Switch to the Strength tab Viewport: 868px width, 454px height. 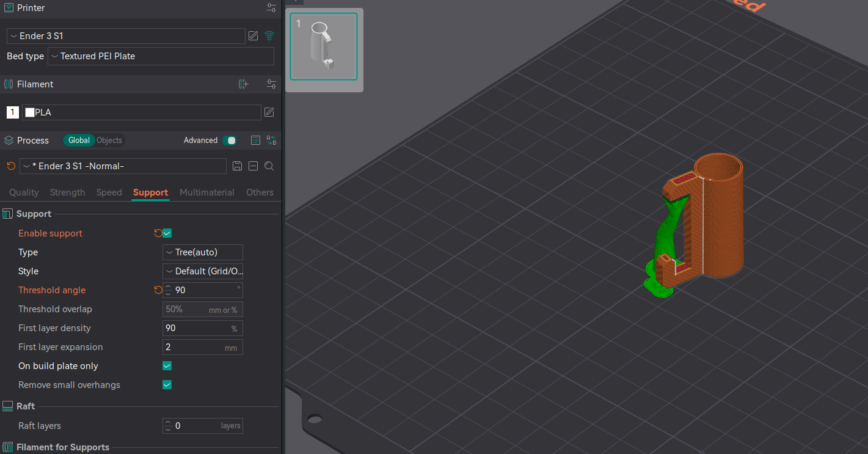coord(67,192)
